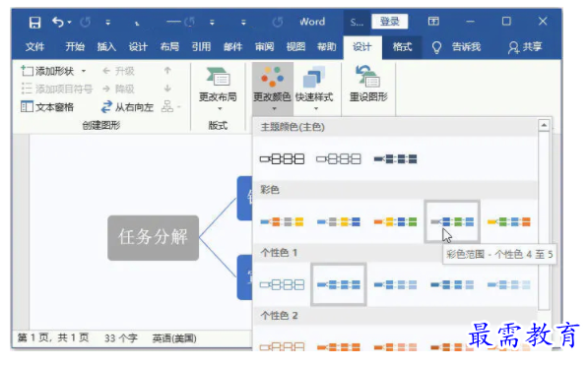Open the organization chart layout dropdown
This screenshot has width=588, height=366.
point(171,107)
